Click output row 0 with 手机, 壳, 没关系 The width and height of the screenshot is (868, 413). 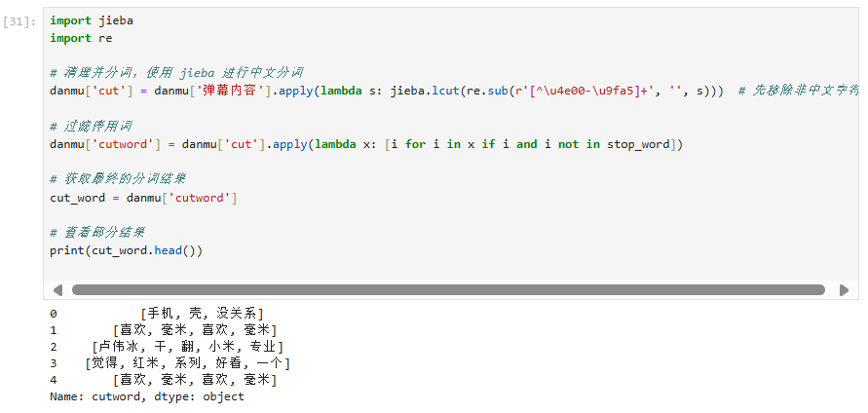click(202, 314)
